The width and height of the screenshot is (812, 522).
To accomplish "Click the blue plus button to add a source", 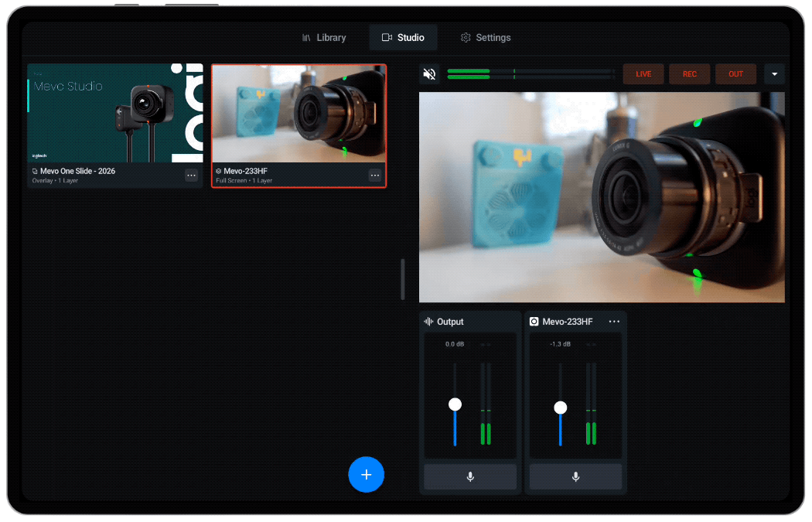I will pos(366,474).
